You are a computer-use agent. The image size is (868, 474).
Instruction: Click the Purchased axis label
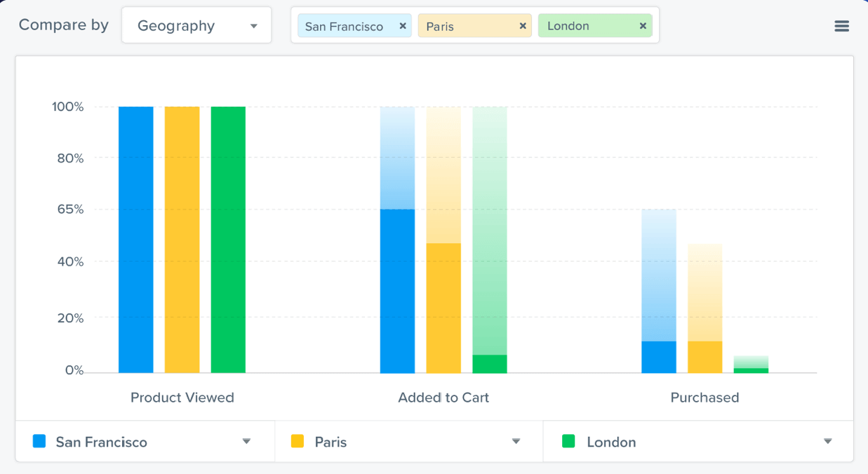point(705,398)
